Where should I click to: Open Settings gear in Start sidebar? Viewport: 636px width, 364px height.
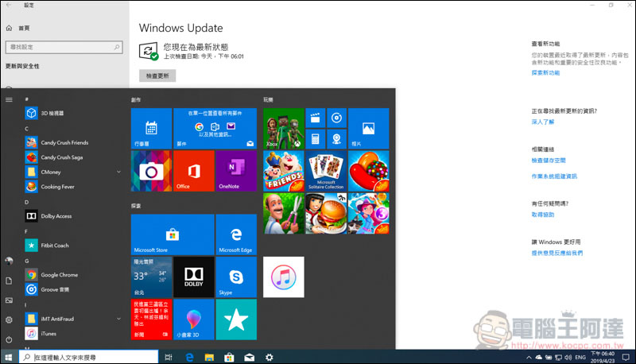coord(9,319)
